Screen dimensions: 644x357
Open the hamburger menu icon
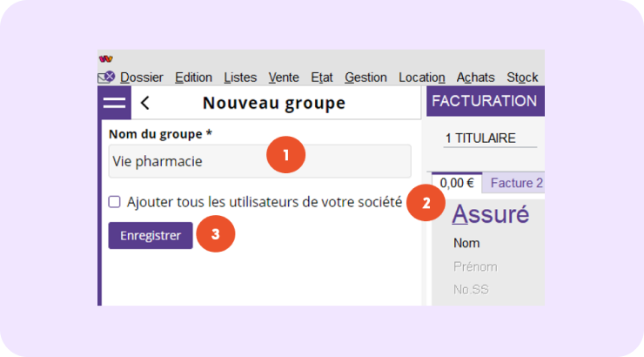tap(114, 103)
